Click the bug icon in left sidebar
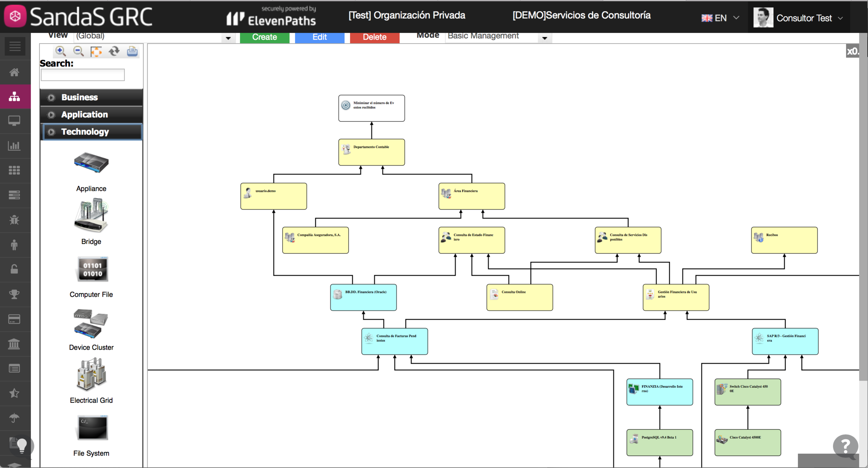 click(x=14, y=220)
